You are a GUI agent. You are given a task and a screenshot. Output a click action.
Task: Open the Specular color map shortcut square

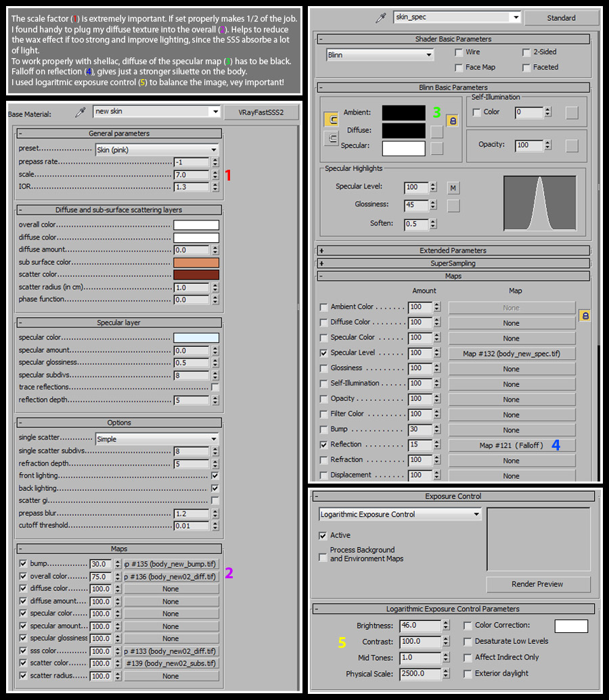pyautogui.click(x=436, y=147)
